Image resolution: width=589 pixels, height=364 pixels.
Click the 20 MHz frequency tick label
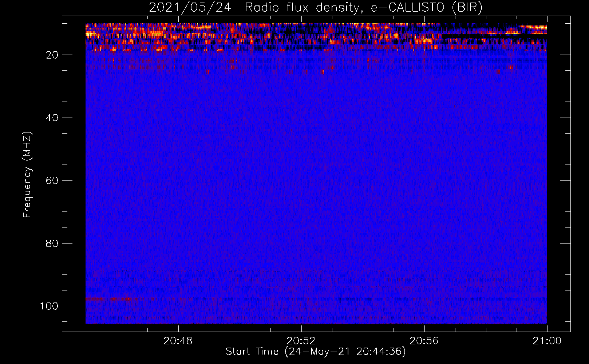point(52,55)
